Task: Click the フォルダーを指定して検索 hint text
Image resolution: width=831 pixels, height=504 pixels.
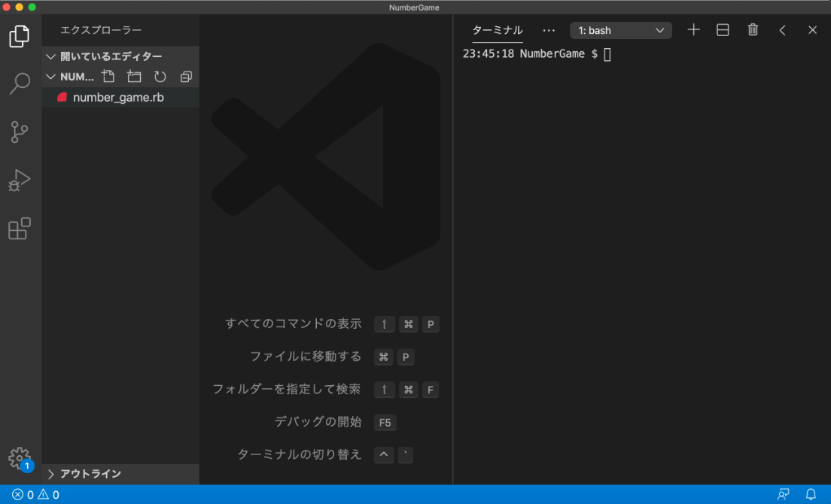Action: tap(287, 390)
